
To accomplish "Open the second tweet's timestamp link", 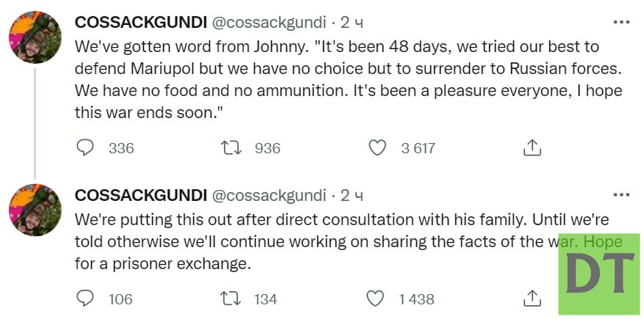I will point(352,195).
